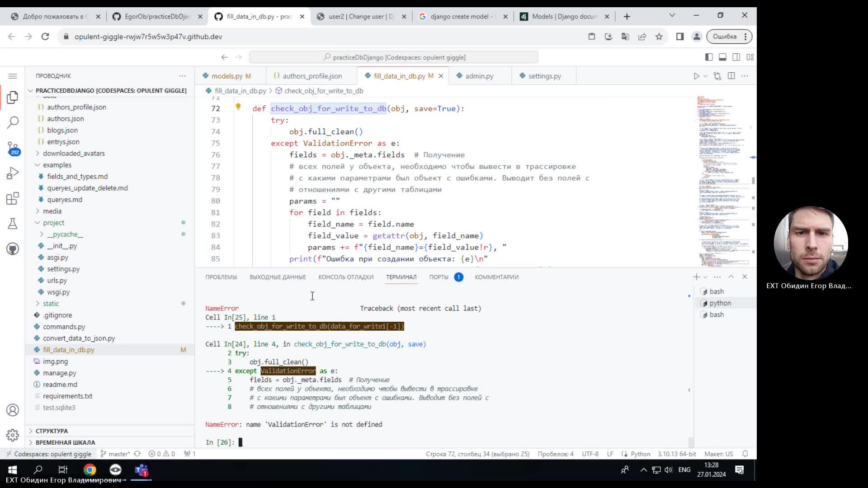The height and width of the screenshot is (488, 868).
Task: Open the Search view in activity bar
Action: coord(13,122)
